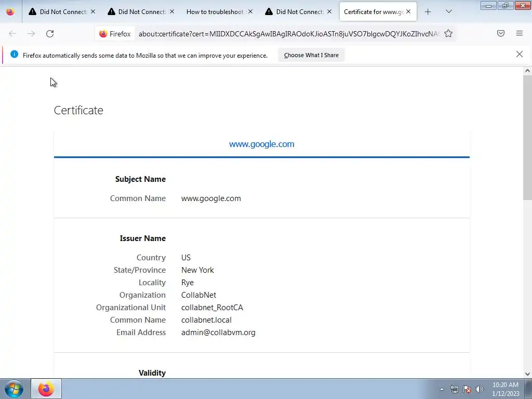Close the third Did Not Connect tab
The height and width of the screenshot is (399, 532).
329,11
